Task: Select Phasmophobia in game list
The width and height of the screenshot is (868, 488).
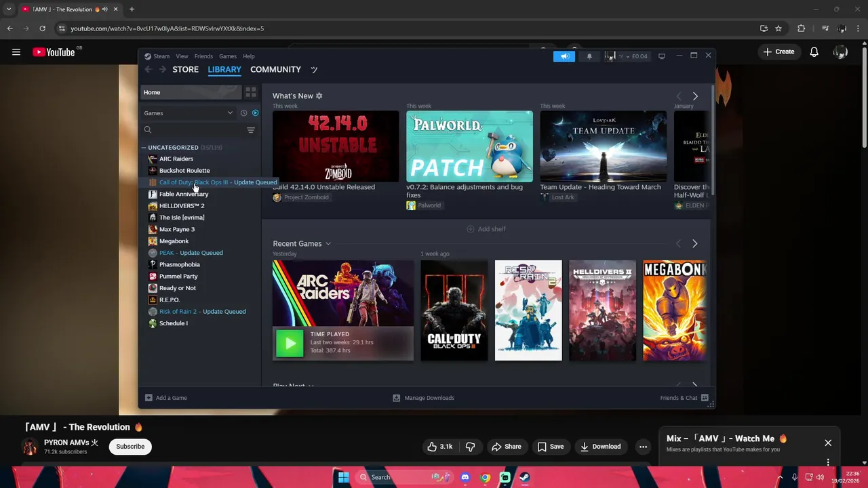Action: click(x=179, y=264)
